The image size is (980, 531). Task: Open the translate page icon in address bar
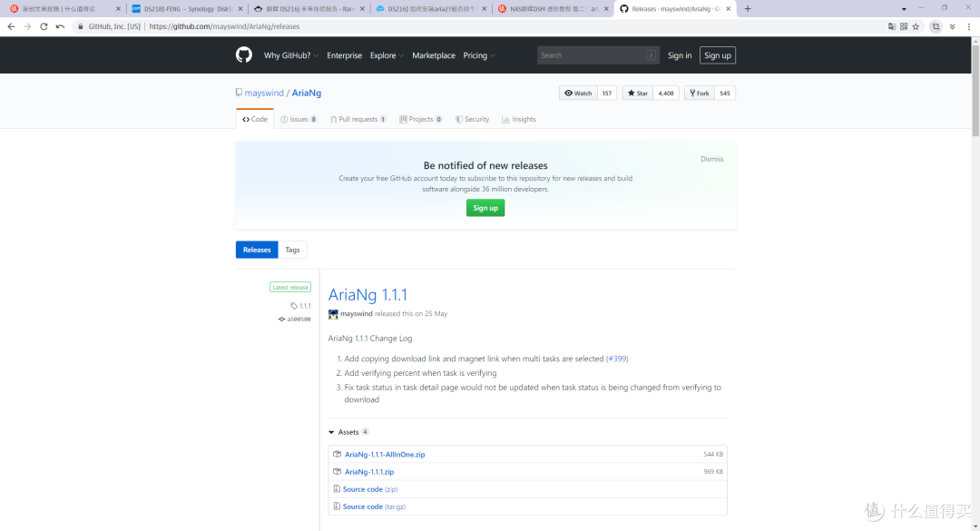tap(892, 26)
